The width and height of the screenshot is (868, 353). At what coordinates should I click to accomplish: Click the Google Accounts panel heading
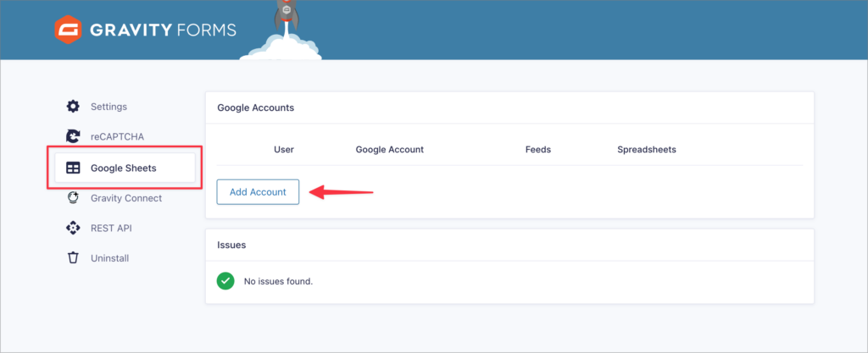point(255,108)
